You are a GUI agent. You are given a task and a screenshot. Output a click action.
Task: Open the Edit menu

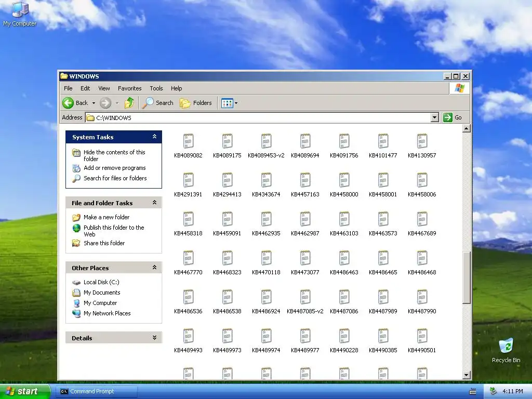coord(85,88)
